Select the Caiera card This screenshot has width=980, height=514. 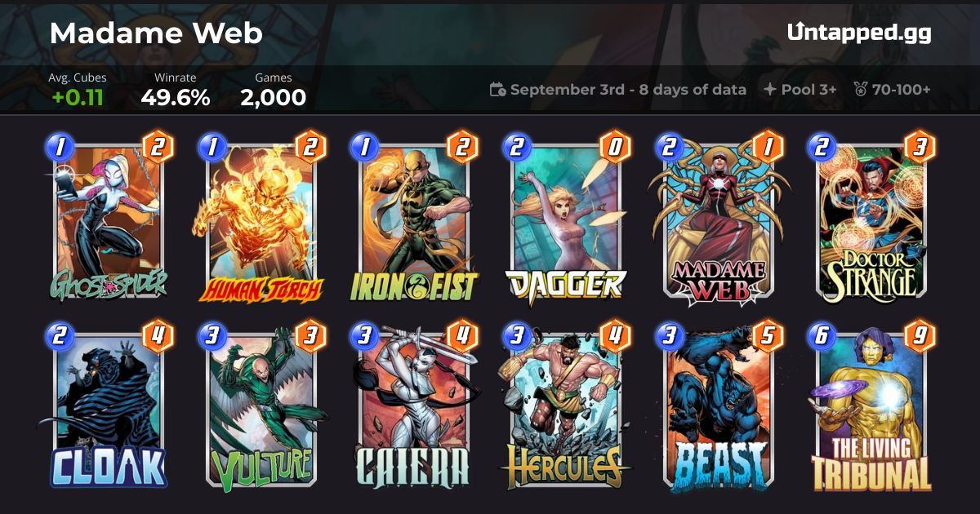[412, 408]
